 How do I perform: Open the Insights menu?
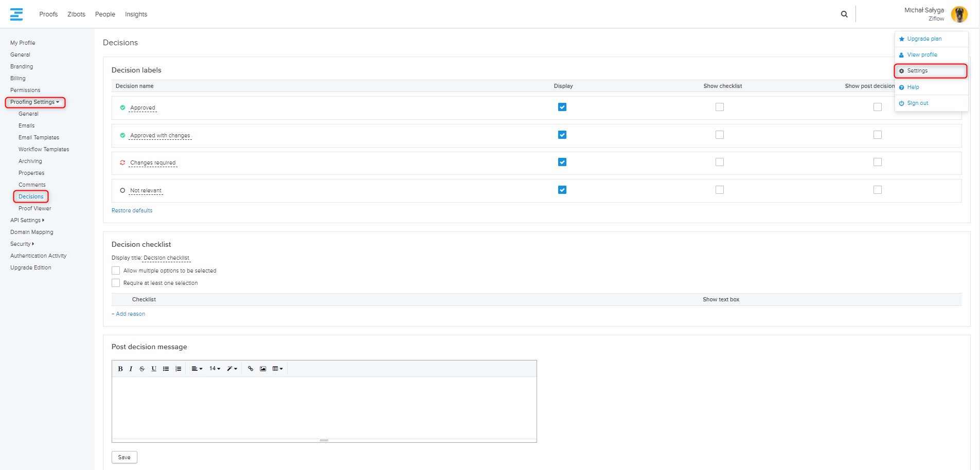[x=136, y=14]
